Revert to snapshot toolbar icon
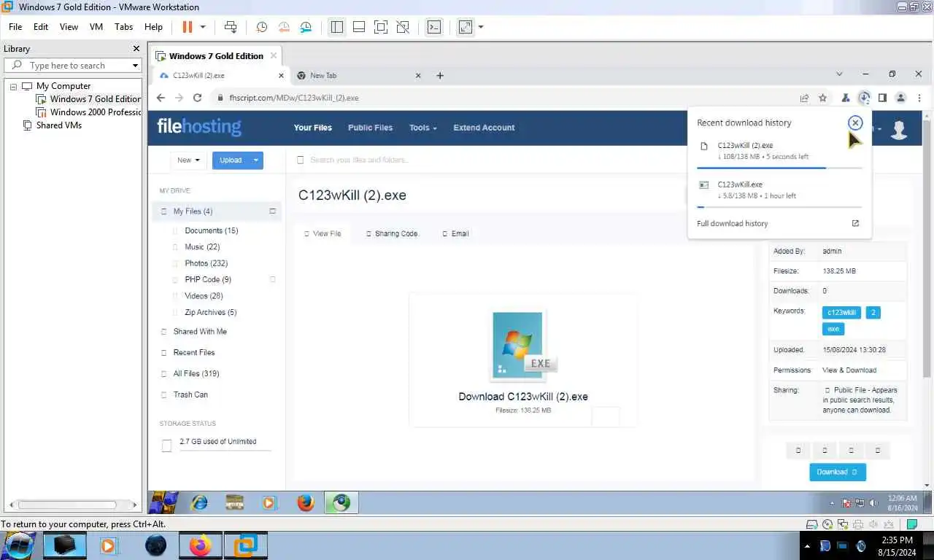The width and height of the screenshot is (934, 560). tap(284, 27)
